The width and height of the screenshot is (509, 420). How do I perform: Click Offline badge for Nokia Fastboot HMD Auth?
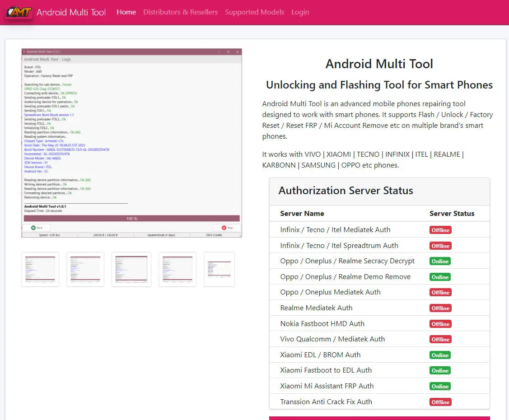click(440, 324)
